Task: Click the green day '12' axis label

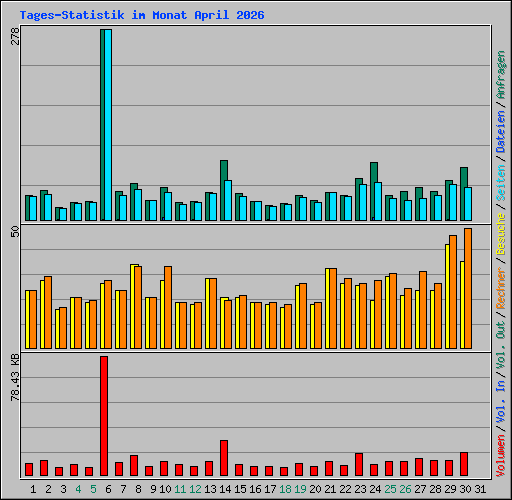Action: pyautogui.click(x=195, y=489)
